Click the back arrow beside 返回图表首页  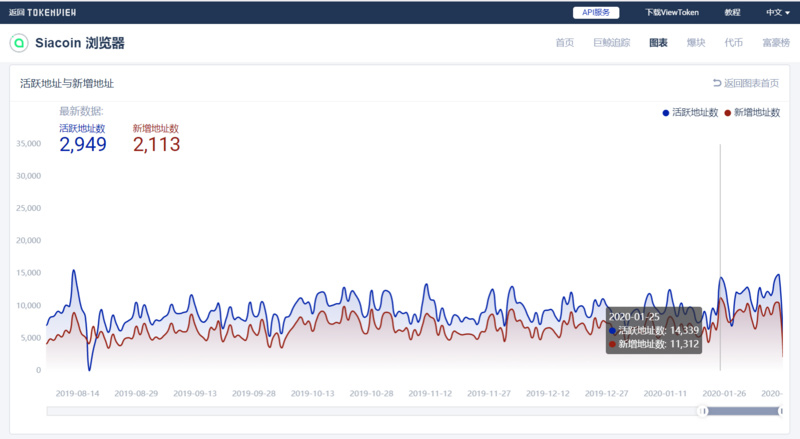pyautogui.click(x=716, y=84)
